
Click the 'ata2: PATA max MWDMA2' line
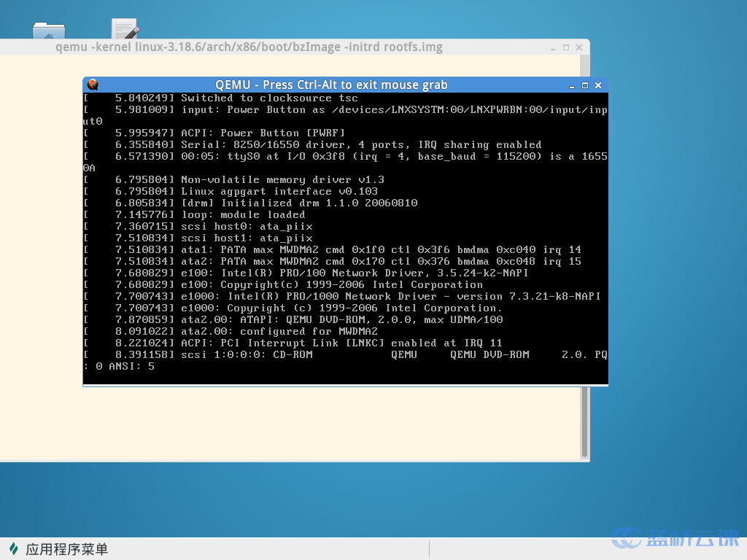tap(333, 262)
